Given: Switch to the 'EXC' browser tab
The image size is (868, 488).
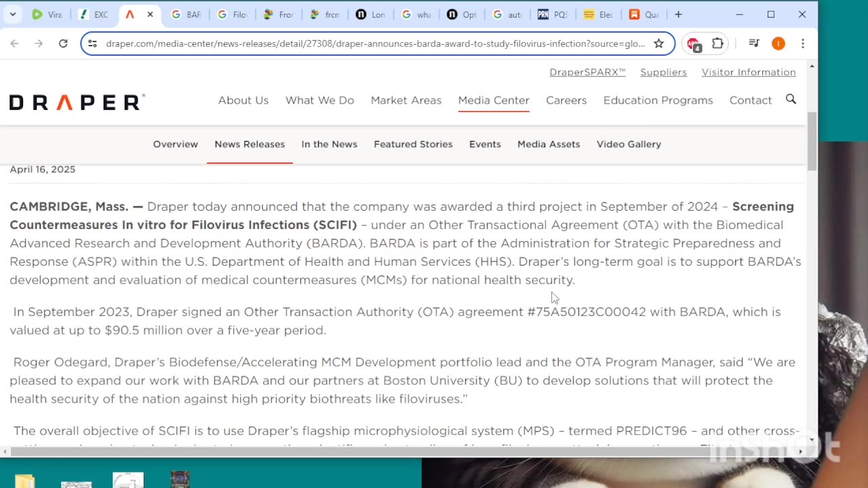Looking at the screenshot, I should [x=94, y=14].
